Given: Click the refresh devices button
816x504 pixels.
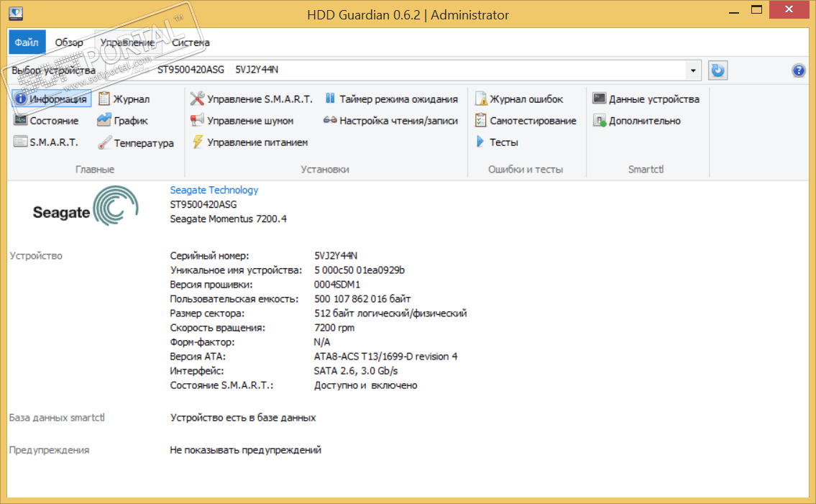Looking at the screenshot, I should point(718,70).
